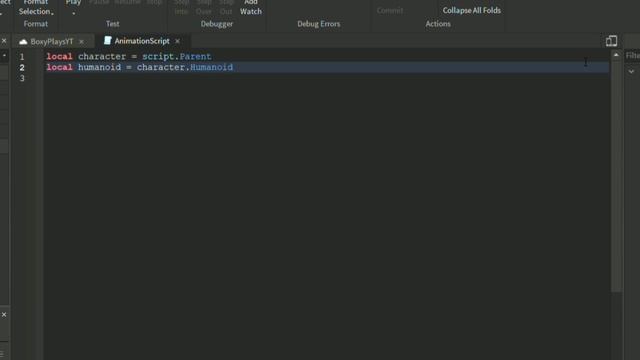Close the BoxyPlaysYT tab

pyautogui.click(x=81, y=42)
